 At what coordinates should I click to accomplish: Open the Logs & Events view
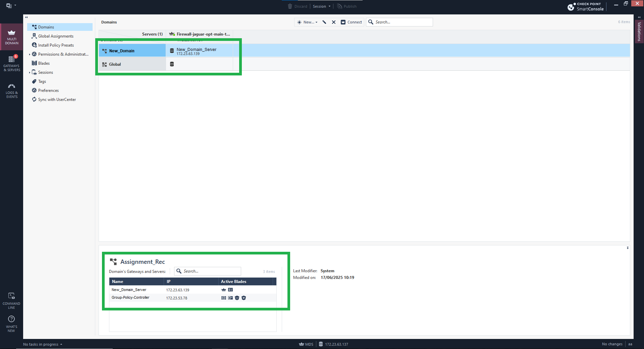[x=12, y=91]
